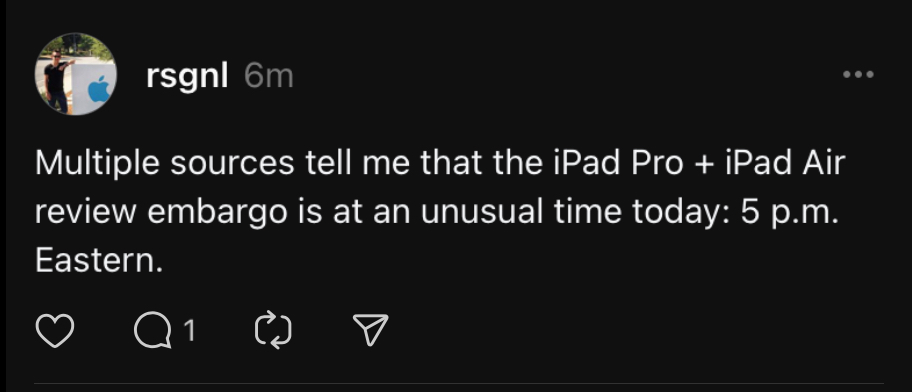Click the "5 p.m." text in the post
Image resolution: width=912 pixels, height=392 pixels.
(790, 213)
